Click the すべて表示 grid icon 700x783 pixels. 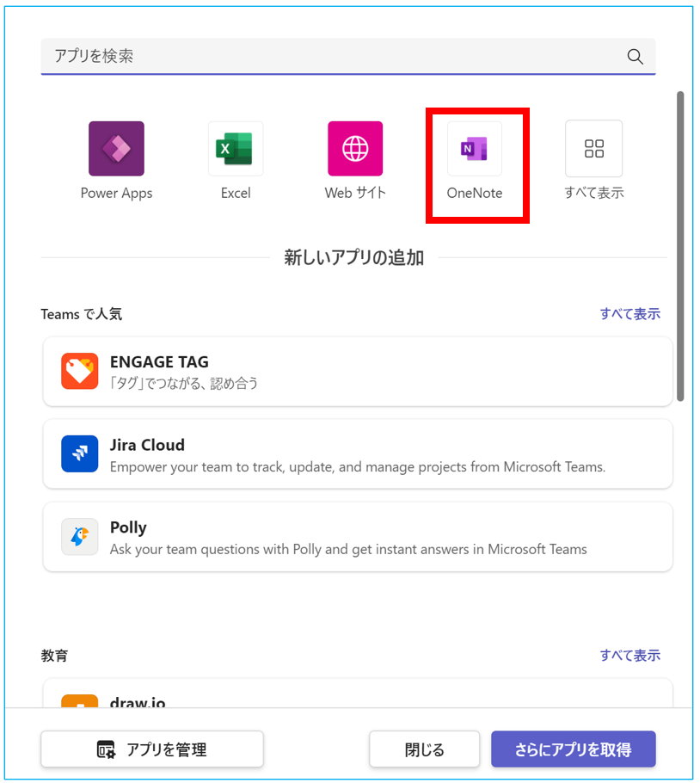pyautogui.click(x=593, y=149)
